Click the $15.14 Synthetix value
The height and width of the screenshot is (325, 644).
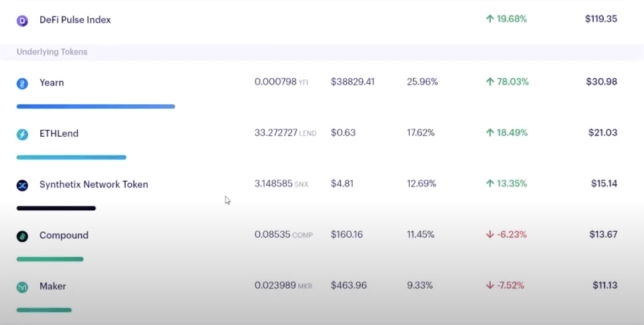604,184
